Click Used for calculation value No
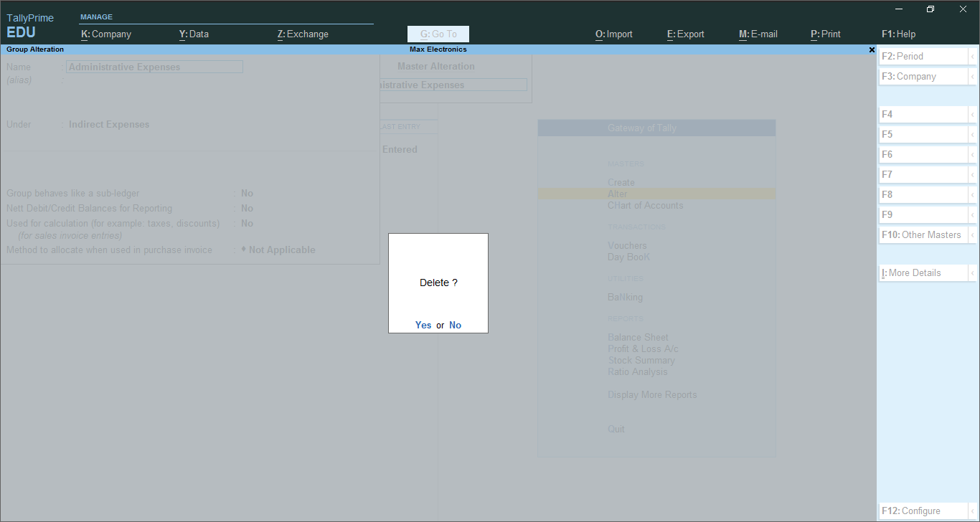Viewport: 980px width, 522px height. [x=247, y=223]
